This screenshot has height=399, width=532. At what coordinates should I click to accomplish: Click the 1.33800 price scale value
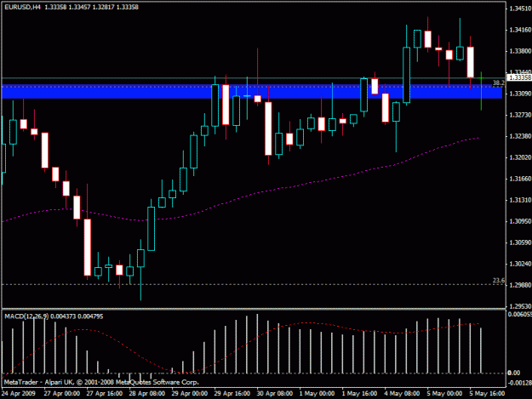[x=520, y=51]
